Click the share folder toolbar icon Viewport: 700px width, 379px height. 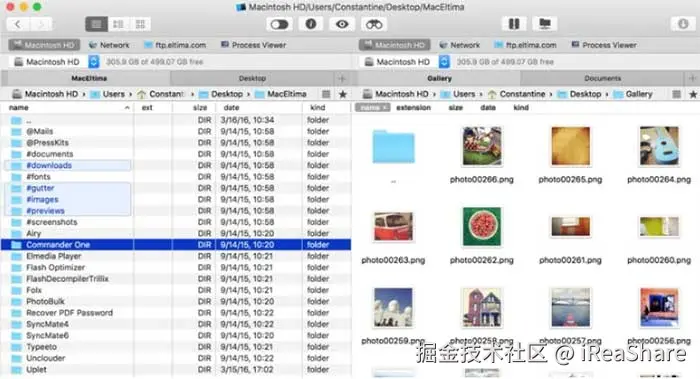tap(545, 24)
